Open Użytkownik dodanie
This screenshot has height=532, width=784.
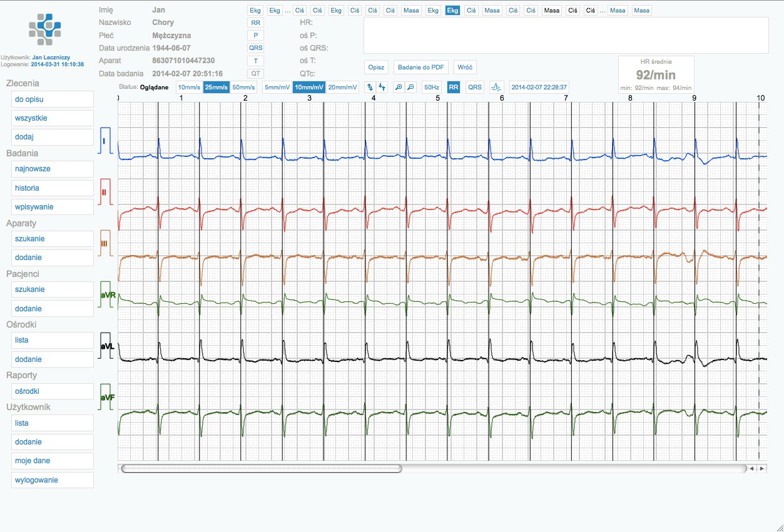point(53,442)
